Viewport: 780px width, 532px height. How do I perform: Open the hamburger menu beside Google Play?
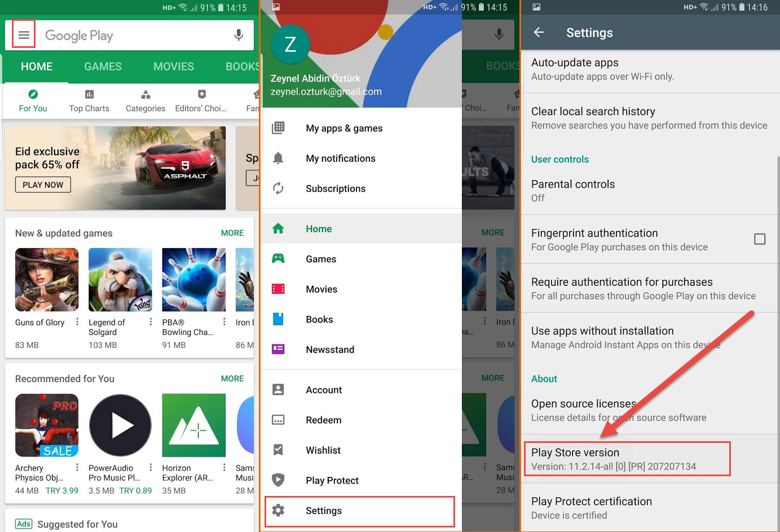coord(24,35)
